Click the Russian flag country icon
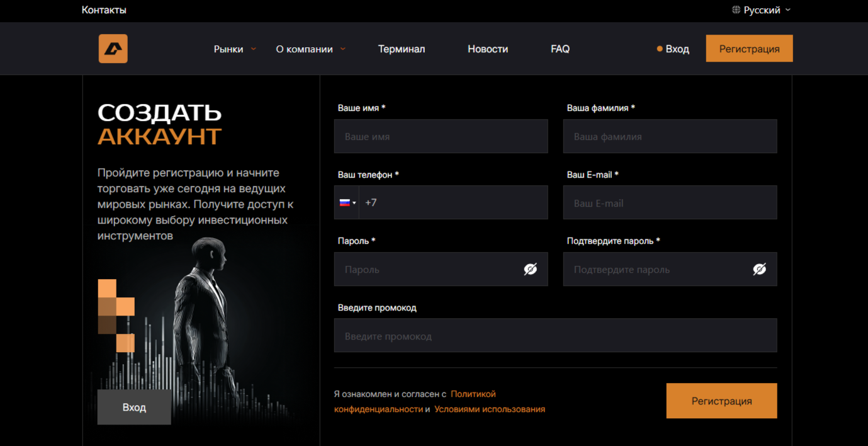 point(344,203)
